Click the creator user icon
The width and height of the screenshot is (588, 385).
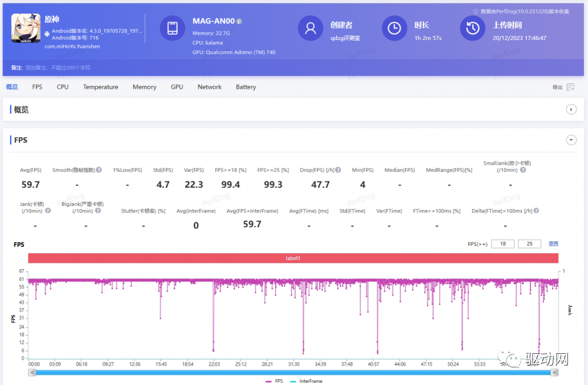(x=310, y=28)
